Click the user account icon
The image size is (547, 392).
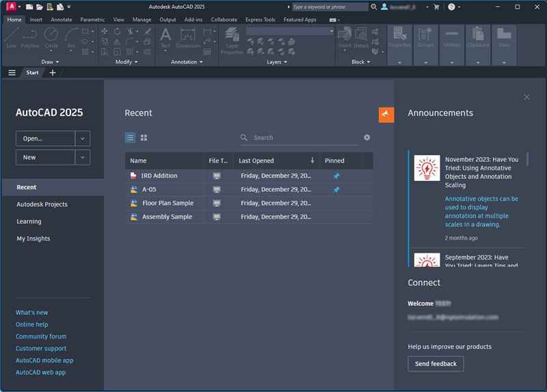384,7
